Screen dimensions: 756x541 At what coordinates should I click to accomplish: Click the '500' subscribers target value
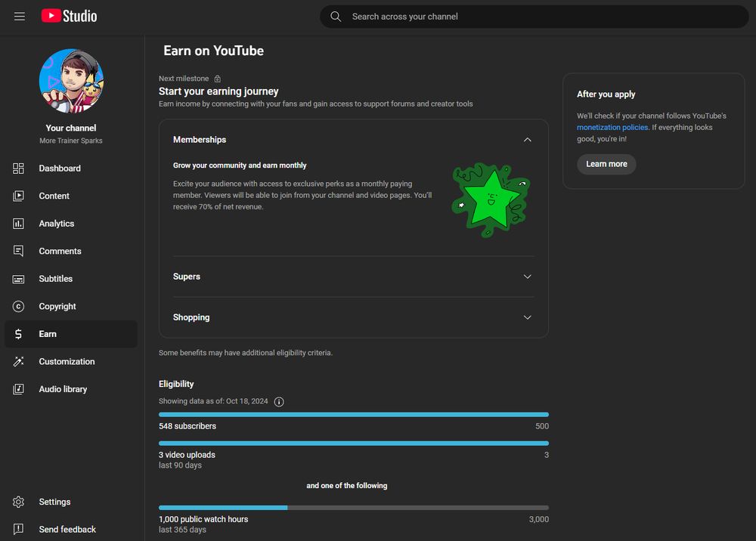pos(542,426)
